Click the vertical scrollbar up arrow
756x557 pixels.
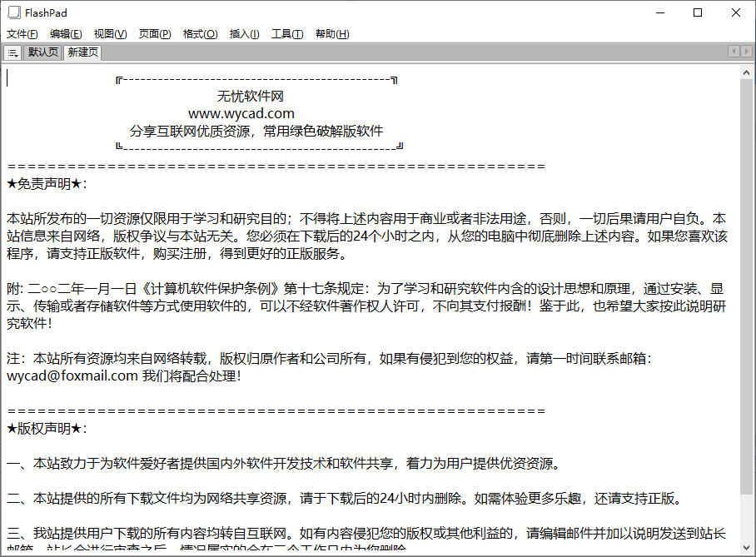[x=747, y=72]
